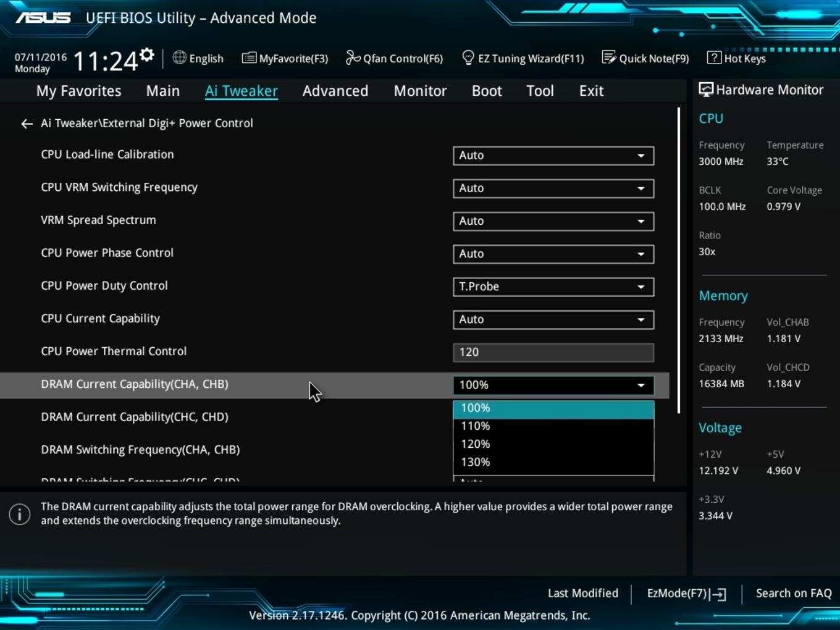840x630 pixels.
Task: Show Hot Keys help
Action: pos(737,58)
